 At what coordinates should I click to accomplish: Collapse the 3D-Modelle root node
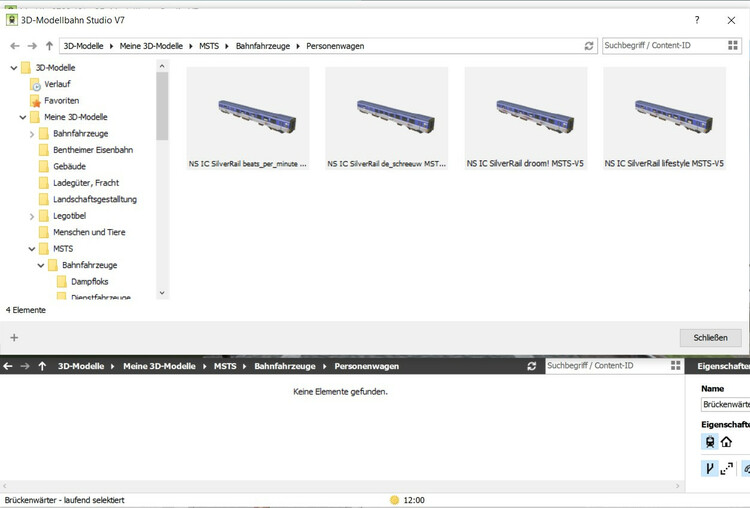tap(14, 68)
